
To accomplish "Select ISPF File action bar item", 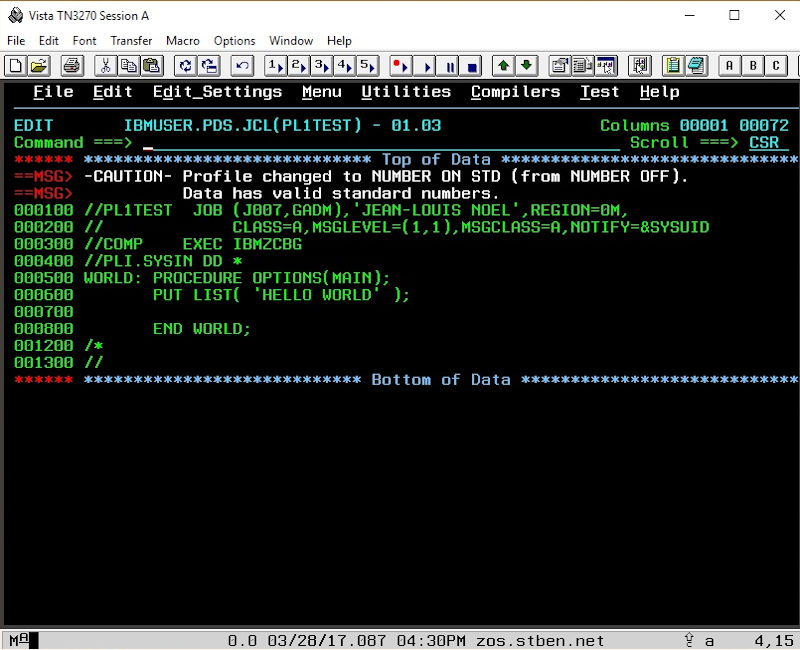I will coord(54,92).
